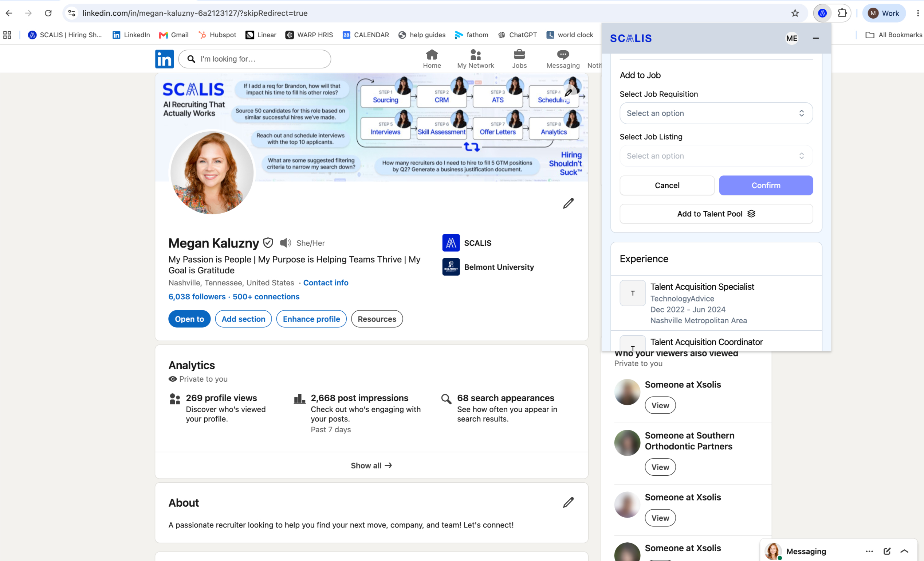Open ChatGPT bookmark
This screenshot has width=924, height=561.
pyautogui.click(x=517, y=35)
